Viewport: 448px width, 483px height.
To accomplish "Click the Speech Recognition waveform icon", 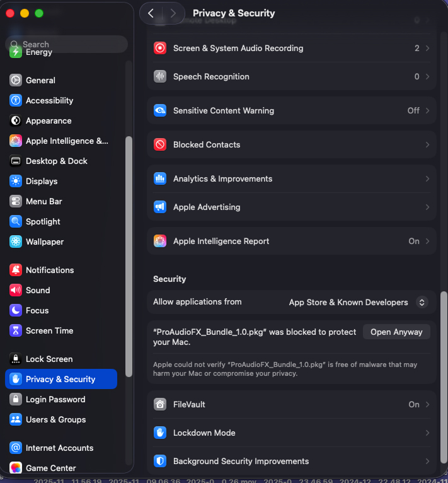I will click(x=160, y=77).
